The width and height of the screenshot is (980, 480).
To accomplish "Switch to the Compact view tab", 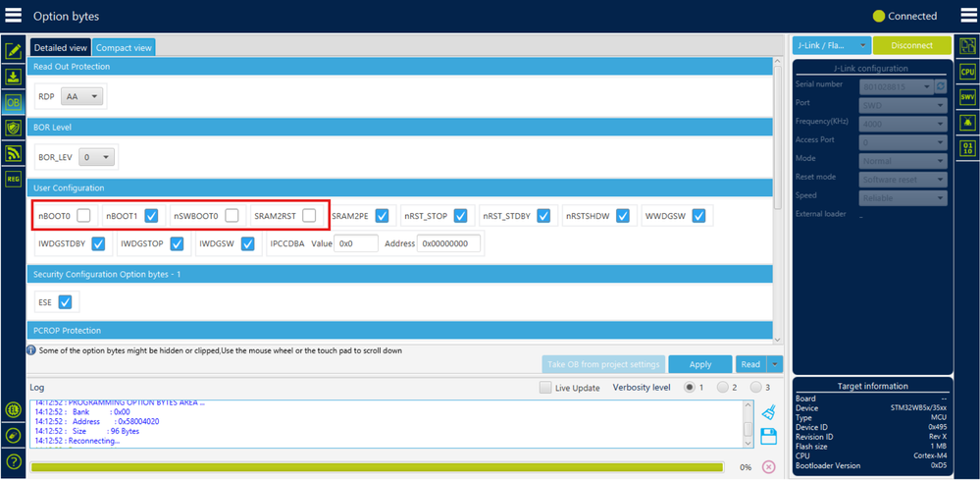I will tap(124, 47).
